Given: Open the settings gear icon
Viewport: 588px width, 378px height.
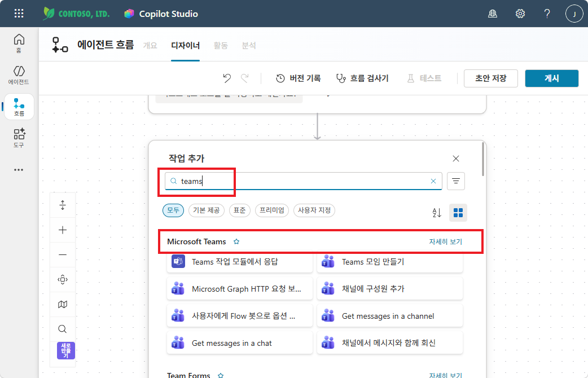Looking at the screenshot, I should [520, 14].
